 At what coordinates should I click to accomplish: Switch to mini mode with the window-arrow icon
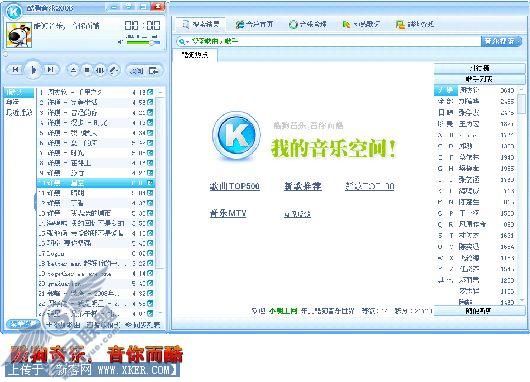click(153, 71)
